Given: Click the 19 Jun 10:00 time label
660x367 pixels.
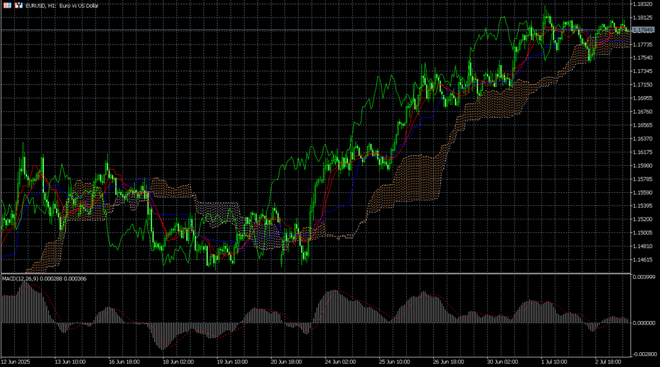Looking at the screenshot, I should [x=232, y=362].
